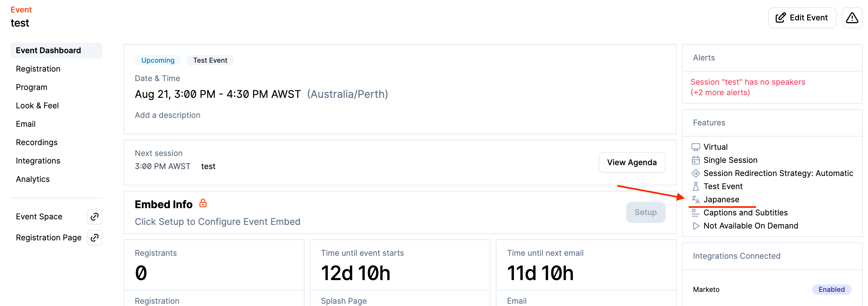
Task: Click the Not Available On Demand play icon
Action: 696,226
